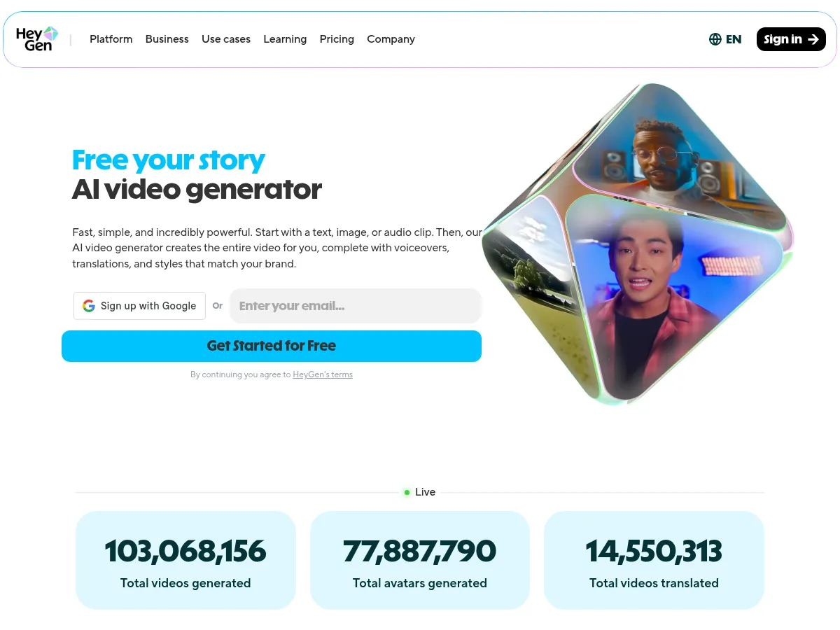
Task: Open the Platform menu
Action: click(111, 39)
